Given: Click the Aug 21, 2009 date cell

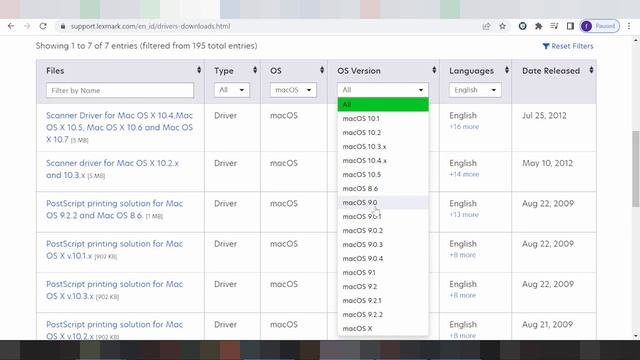Looking at the screenshot, I should point(547,324).
